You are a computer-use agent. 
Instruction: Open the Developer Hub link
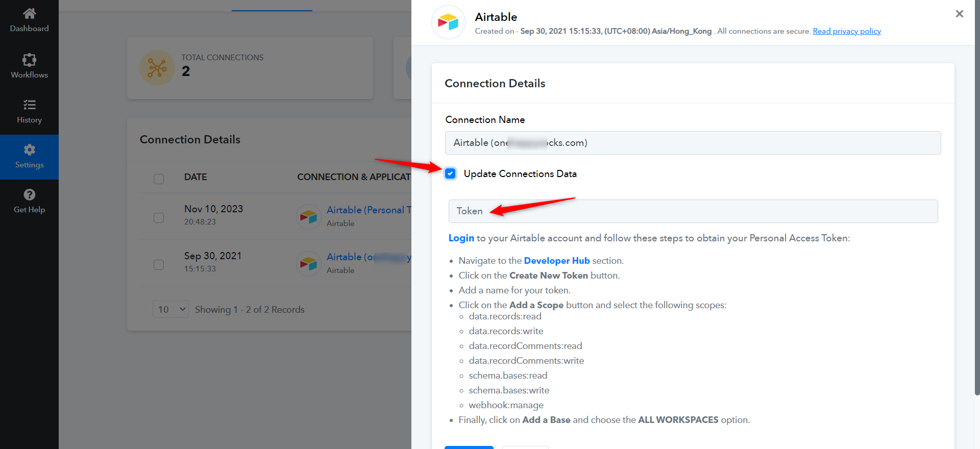(556, 261)
